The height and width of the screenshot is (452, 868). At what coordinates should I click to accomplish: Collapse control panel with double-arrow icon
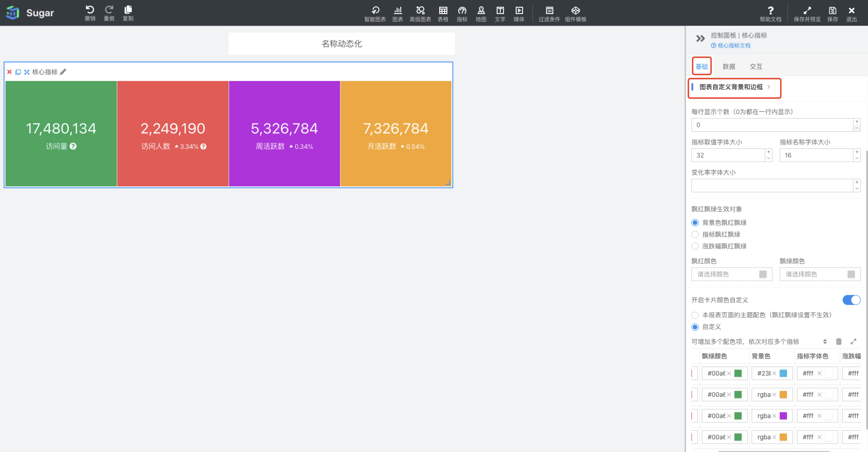[x=700, y=39]
